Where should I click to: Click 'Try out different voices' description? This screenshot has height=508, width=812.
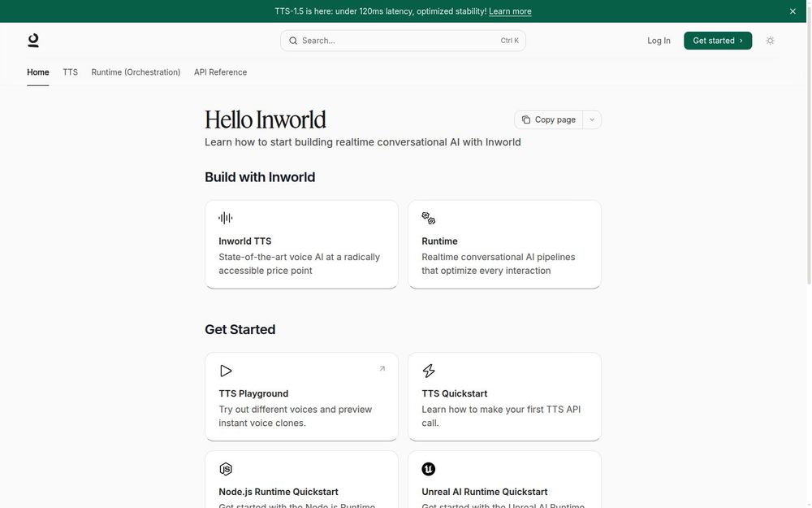(296, 416)
